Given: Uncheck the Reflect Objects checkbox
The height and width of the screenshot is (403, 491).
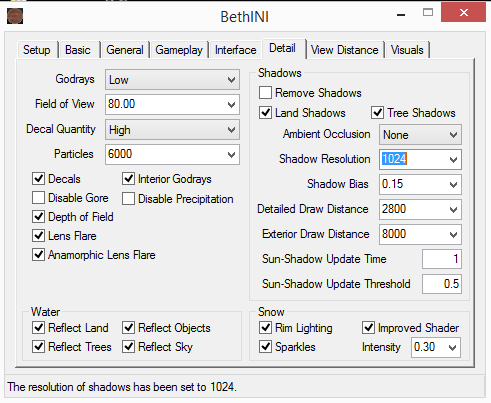Looking at the screenshot, I should click(x=128, y=328).
